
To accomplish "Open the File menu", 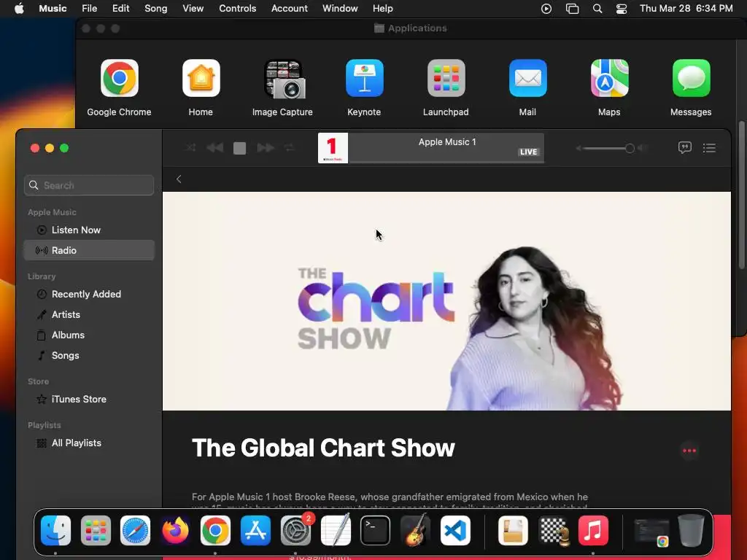I will pyautogui.click(x=90, y=9).
